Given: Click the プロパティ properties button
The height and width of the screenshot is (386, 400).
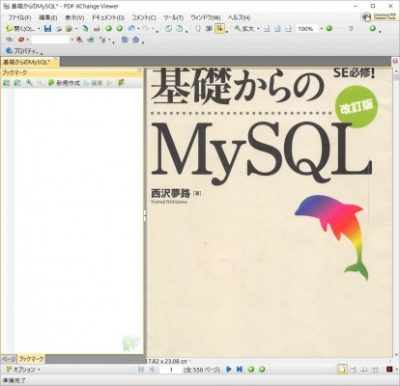Looking at the screenshot, I should pos(23,51).
